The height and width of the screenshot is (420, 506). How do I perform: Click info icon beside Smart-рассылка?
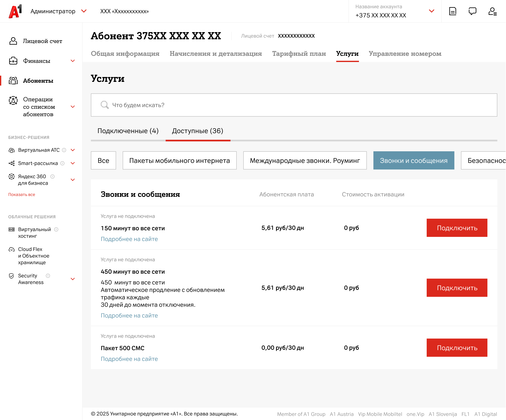point(62,163)
